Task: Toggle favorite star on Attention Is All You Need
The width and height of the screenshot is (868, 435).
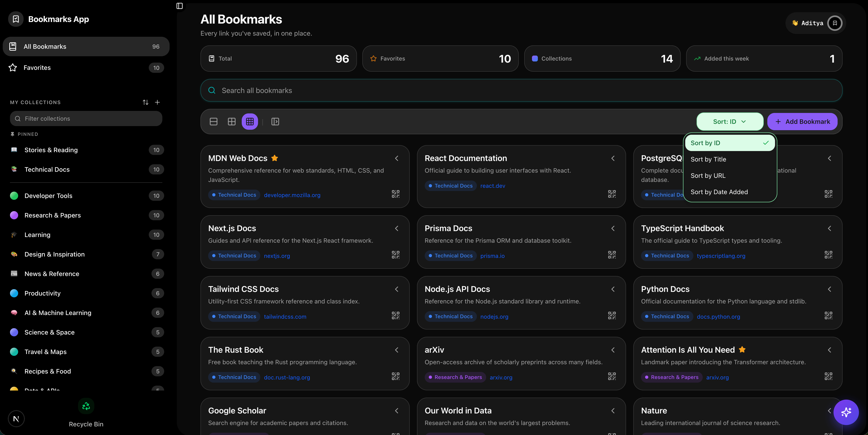Action: 742,349
